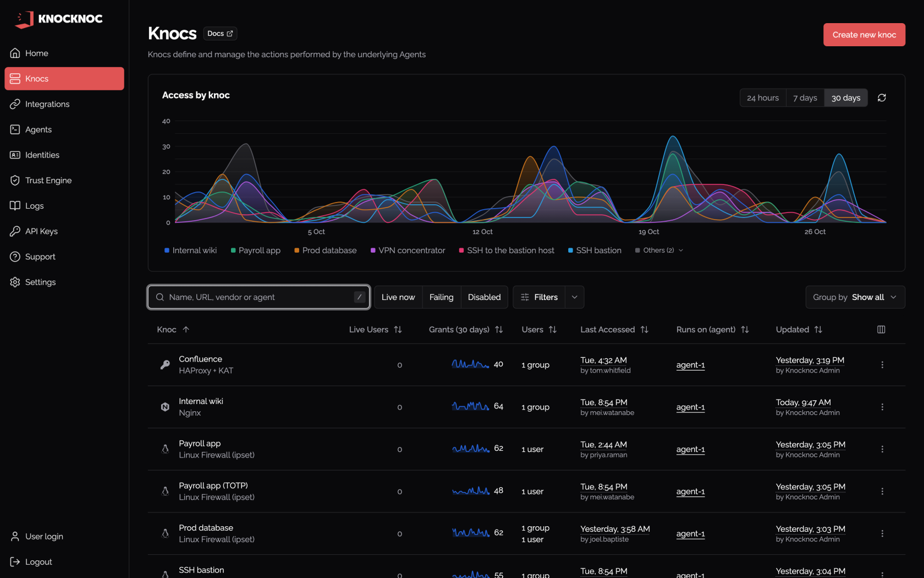
Task: Open the Group by Show all dropdown
Action: tap(855, 297)
